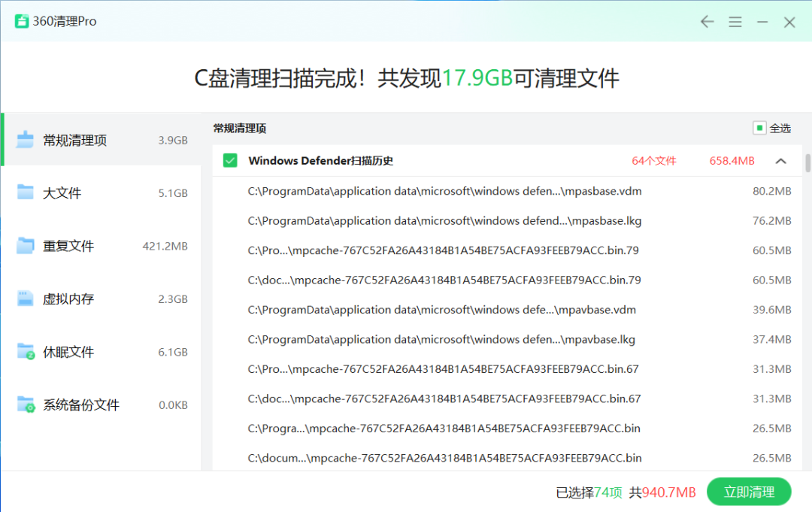
Task: Switch to 常规清理项 tab
Action: coord(101,140)
